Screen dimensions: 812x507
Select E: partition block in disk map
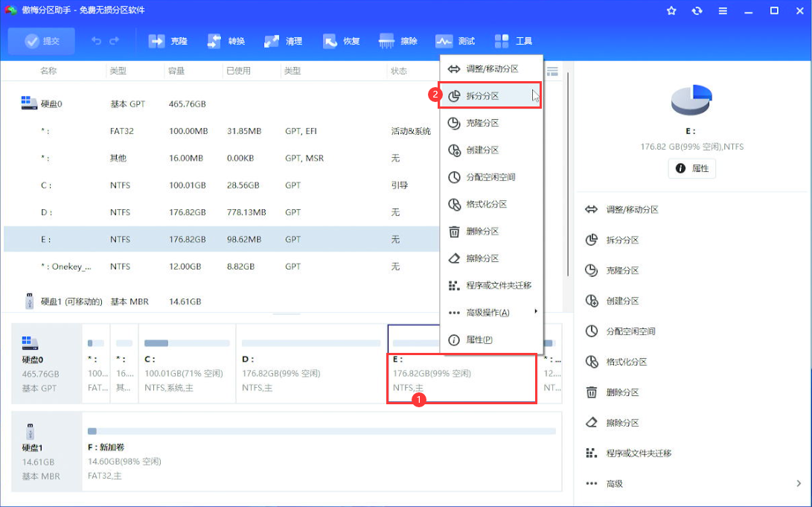pyautogui.click(x=461, y=378)
